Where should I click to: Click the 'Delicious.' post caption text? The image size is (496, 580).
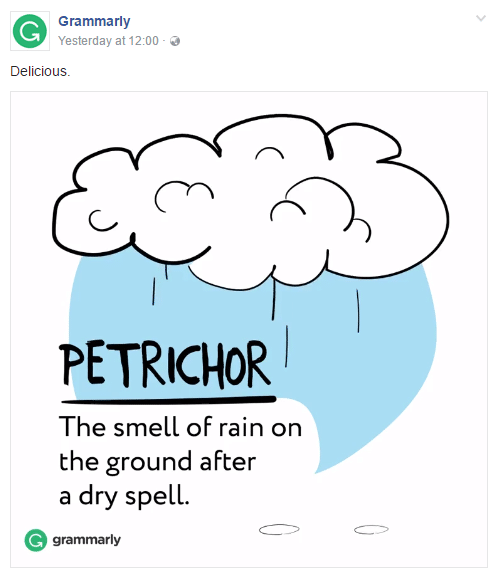pos(40,71)
